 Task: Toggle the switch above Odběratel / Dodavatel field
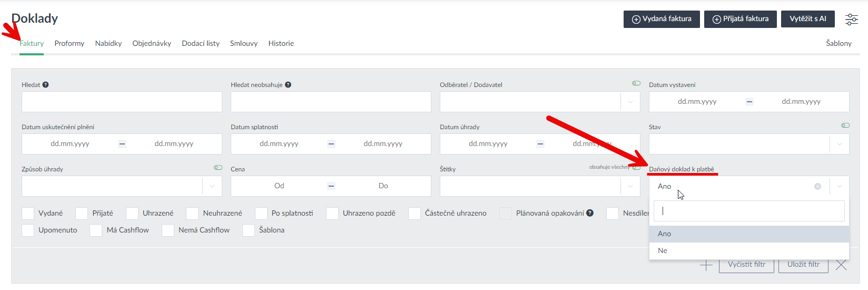[636, 83]
